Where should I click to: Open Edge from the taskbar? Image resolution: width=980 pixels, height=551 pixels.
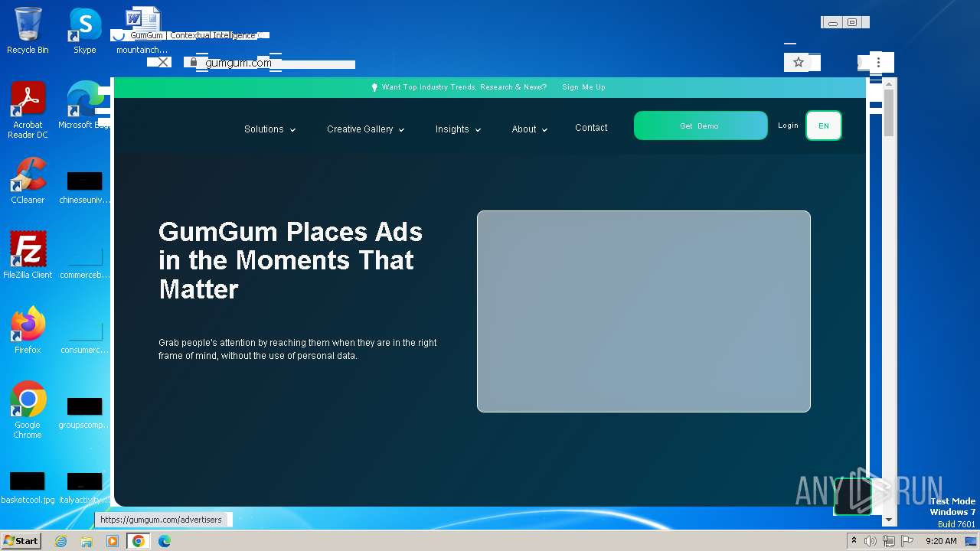pyautogui.click(x=164, y=541)
